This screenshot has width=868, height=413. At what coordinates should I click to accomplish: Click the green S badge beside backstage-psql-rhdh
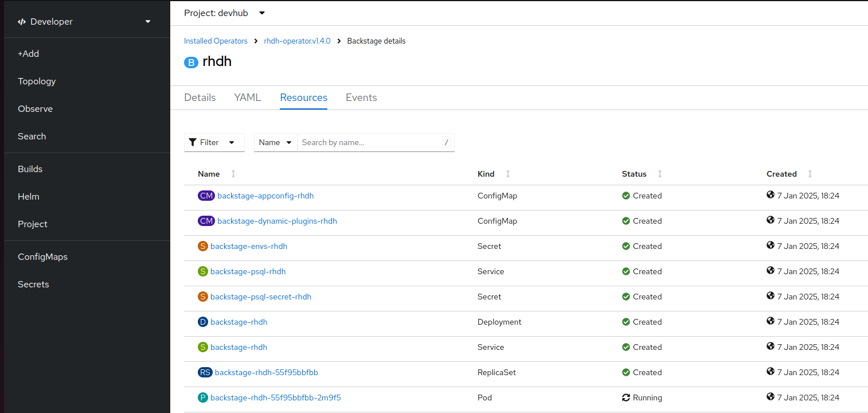coord(202,271)
